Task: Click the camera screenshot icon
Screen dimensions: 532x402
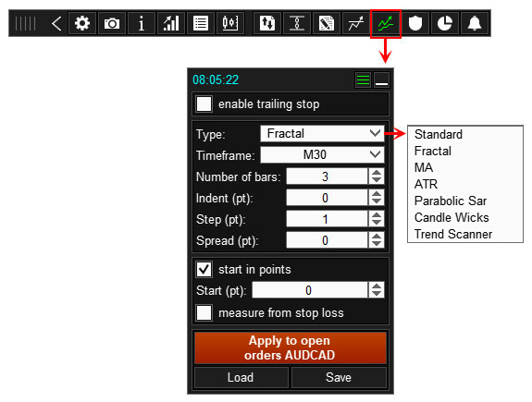Action: tap(112, 23)
